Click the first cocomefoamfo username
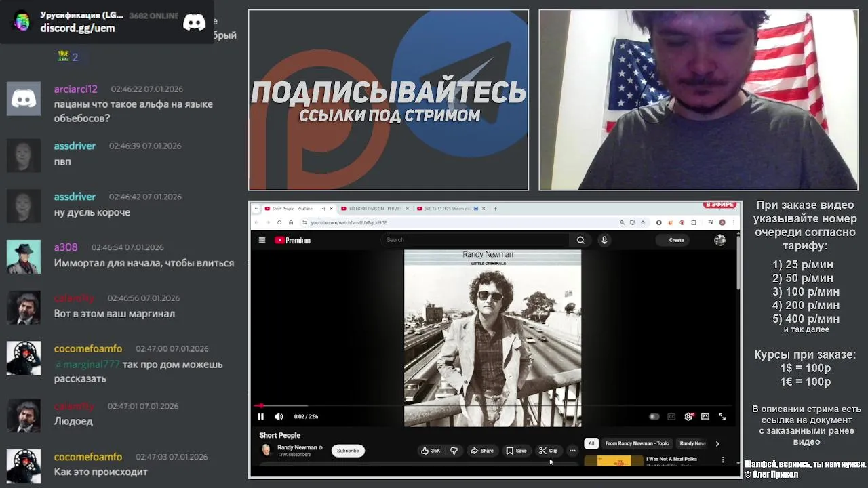Image resolution: width=868 pixels, height=488 pixels. [x=88, y=348]
